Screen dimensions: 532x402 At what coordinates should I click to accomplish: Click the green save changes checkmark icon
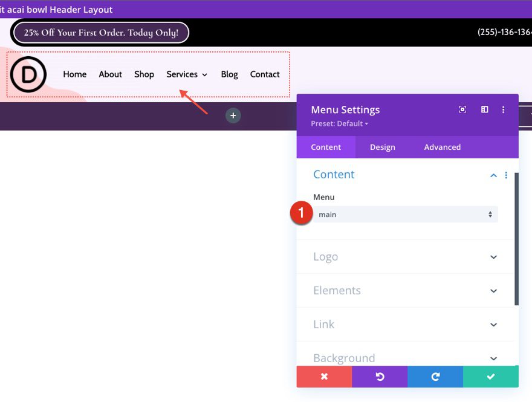[490, 377]
